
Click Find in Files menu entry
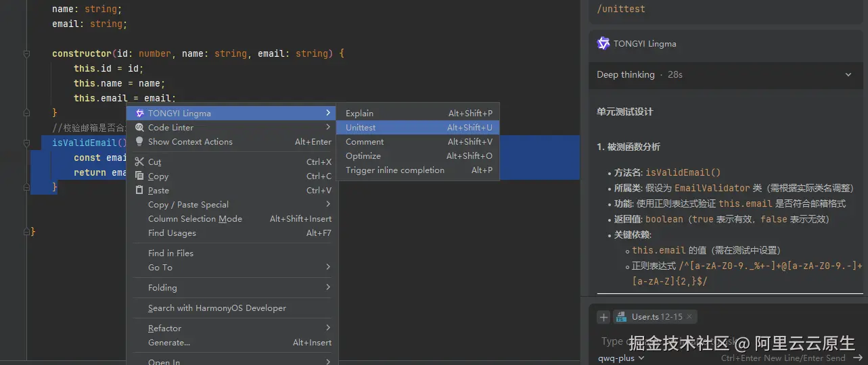click(x=170, y=253)
